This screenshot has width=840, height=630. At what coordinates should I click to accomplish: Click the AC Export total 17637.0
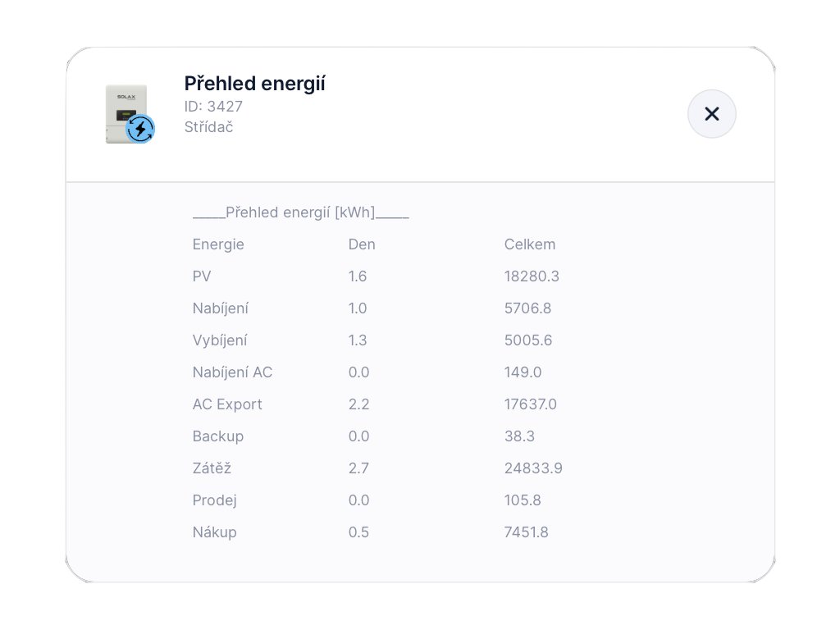[x=530, y=404]
